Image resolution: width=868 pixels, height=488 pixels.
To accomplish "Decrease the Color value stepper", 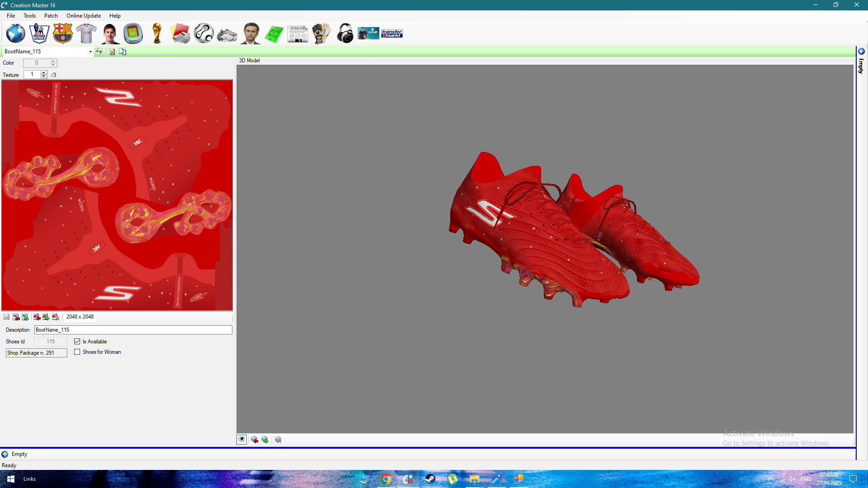I will tap(53, 65).
